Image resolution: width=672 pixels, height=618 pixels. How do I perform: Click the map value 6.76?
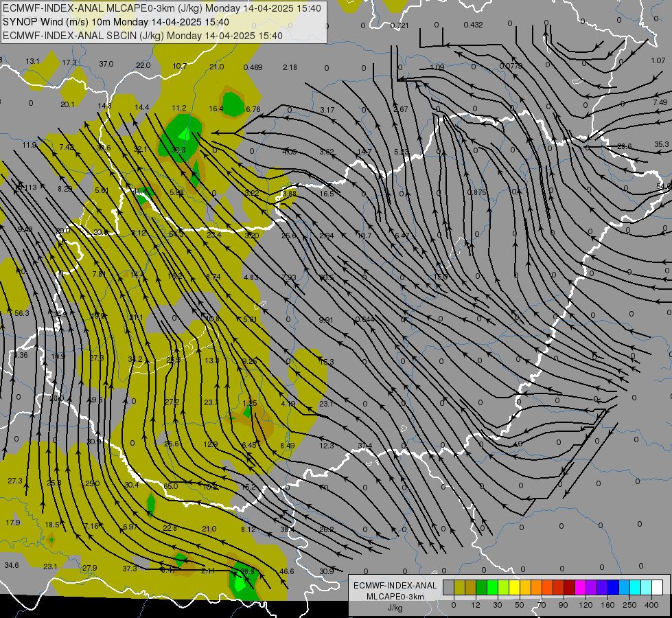pos(253,109)
